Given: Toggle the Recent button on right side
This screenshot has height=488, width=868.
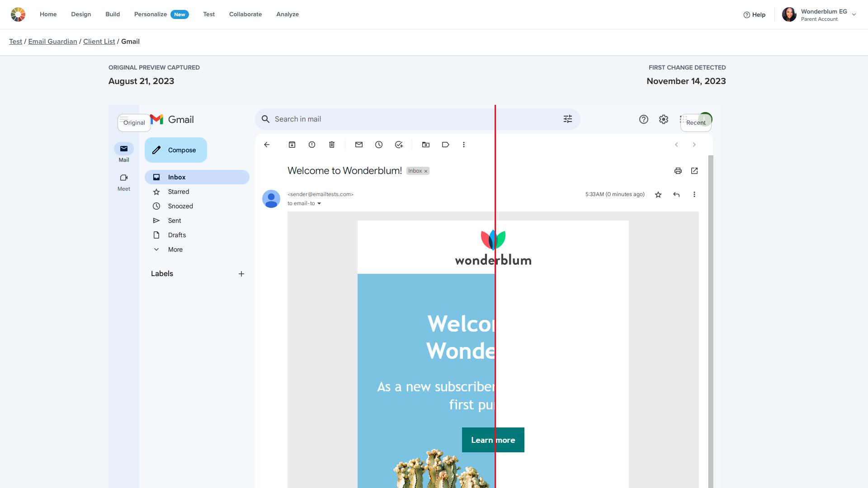Looking at the screenshot, I should coord(696,122).
